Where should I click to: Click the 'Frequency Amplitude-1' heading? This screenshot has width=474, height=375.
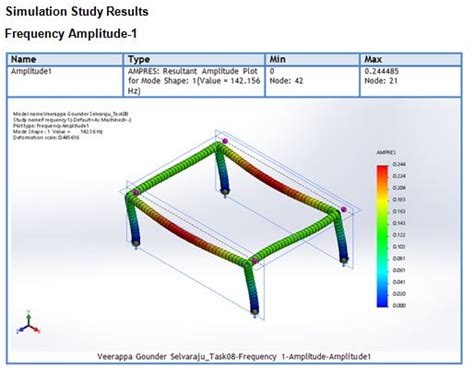point(71,34)
